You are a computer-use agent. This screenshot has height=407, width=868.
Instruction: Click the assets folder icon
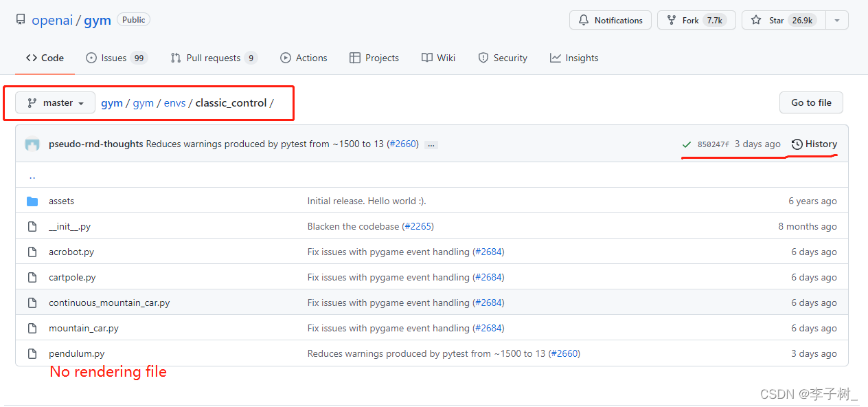coord(32,201)
